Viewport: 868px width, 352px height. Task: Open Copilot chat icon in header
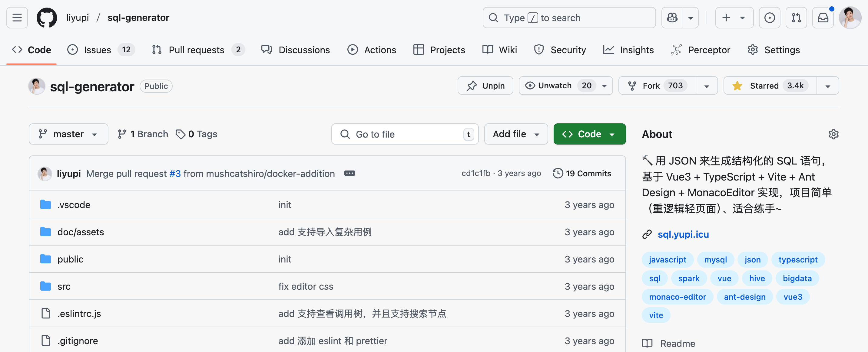point(672,18)
